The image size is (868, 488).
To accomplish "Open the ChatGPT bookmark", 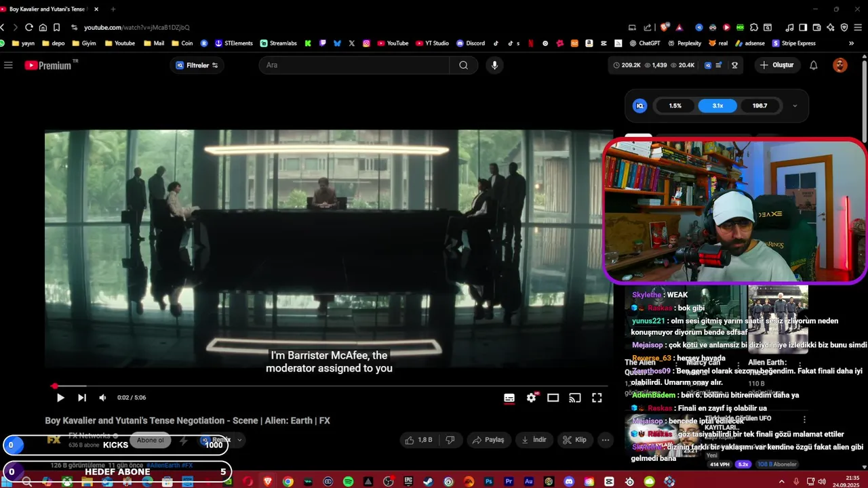I will (x=644, y=43).
